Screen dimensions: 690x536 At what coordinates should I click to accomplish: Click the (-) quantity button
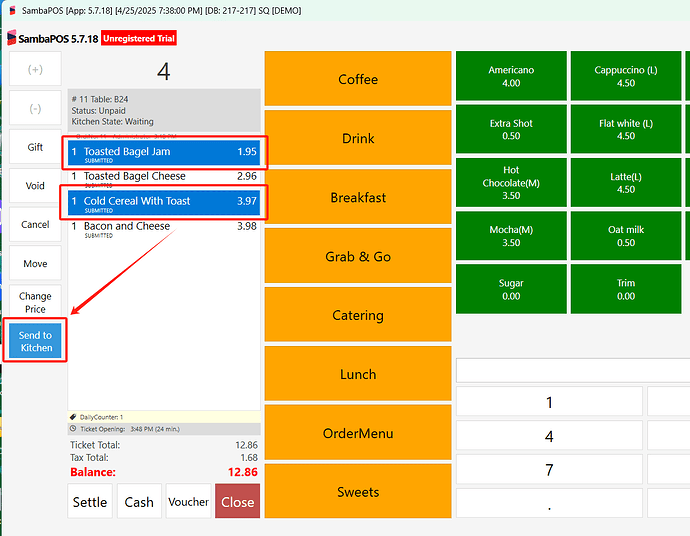click(x=35, y=108)
